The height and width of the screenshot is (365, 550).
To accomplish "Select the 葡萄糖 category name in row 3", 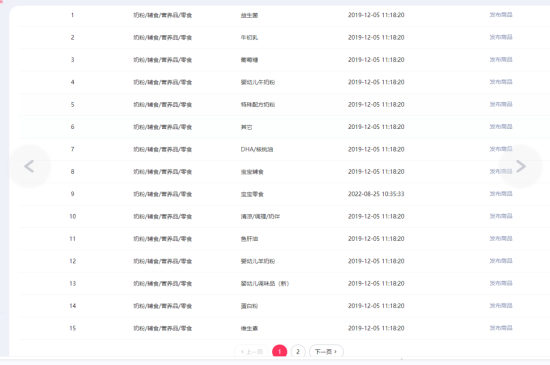I will [x=249, y=60].
